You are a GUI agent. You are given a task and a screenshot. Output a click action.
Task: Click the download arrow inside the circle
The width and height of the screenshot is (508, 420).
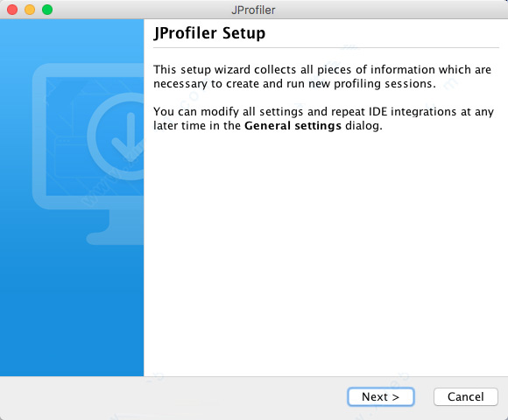(x=131, y=136)
